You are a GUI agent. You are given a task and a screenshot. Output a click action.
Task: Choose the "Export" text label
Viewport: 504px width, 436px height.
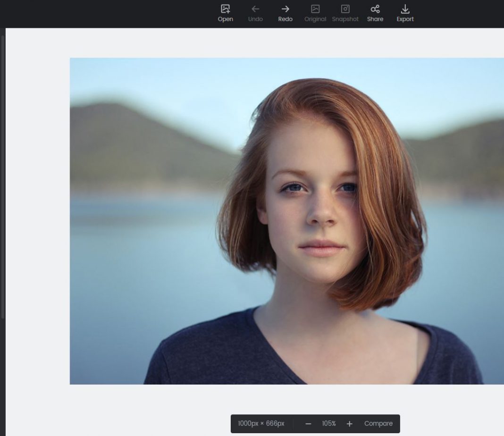(x=405, y=19)
